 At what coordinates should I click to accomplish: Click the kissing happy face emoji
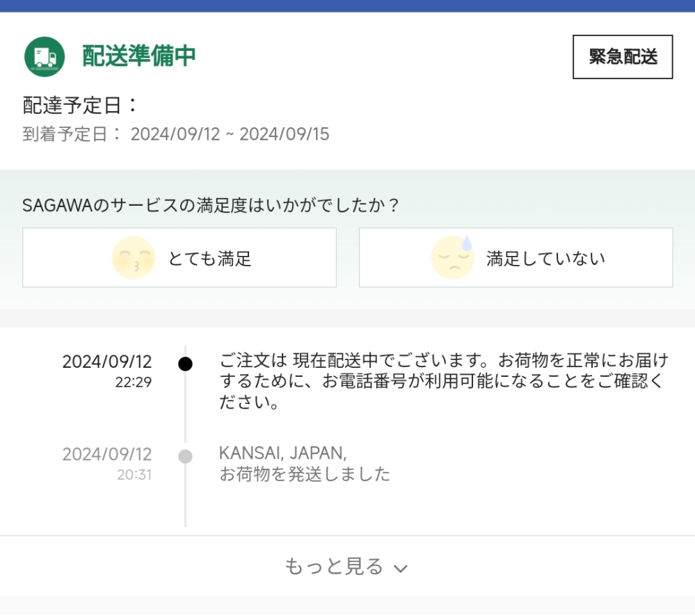134,257
